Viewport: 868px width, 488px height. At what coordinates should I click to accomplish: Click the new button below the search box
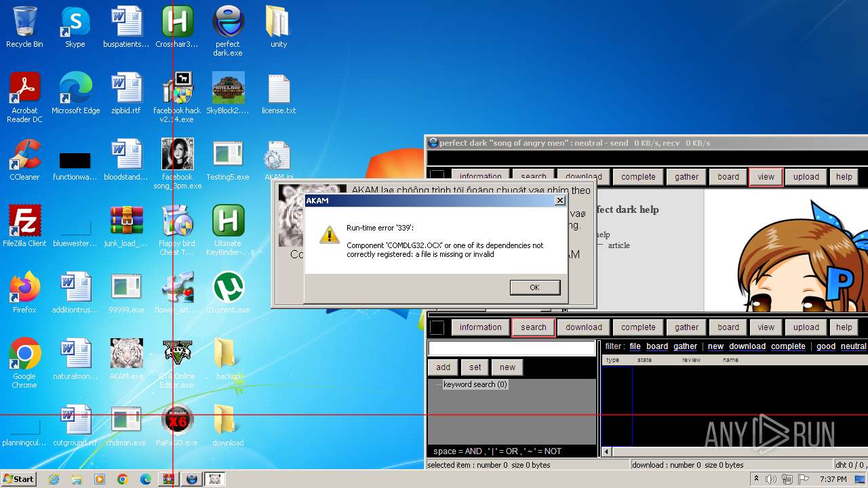point(508,367)
